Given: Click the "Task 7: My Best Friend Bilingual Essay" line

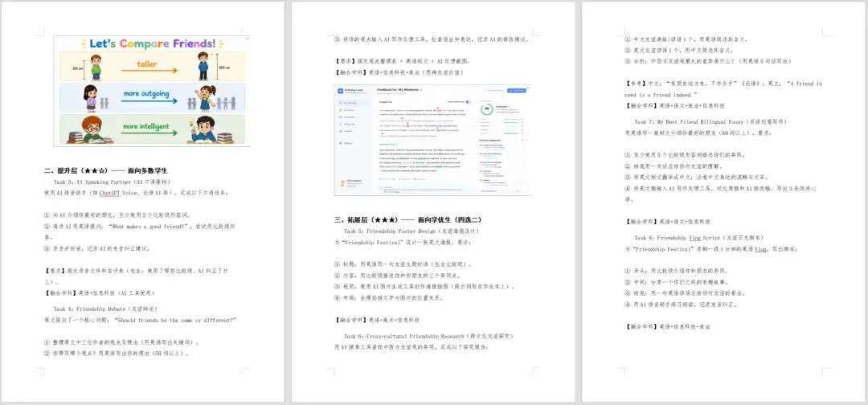Looking at the screenshot, I should (x=710, y=121).
